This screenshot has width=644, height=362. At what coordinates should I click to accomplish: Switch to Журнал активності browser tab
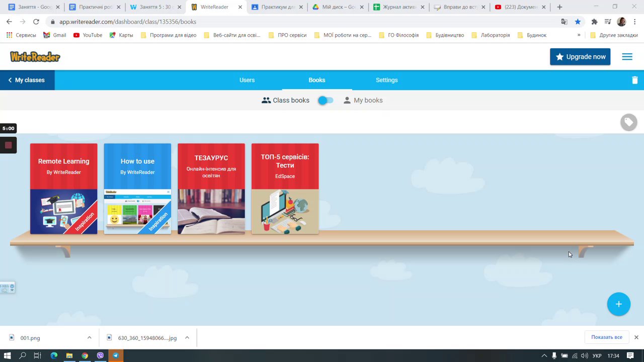pos(399,7)
